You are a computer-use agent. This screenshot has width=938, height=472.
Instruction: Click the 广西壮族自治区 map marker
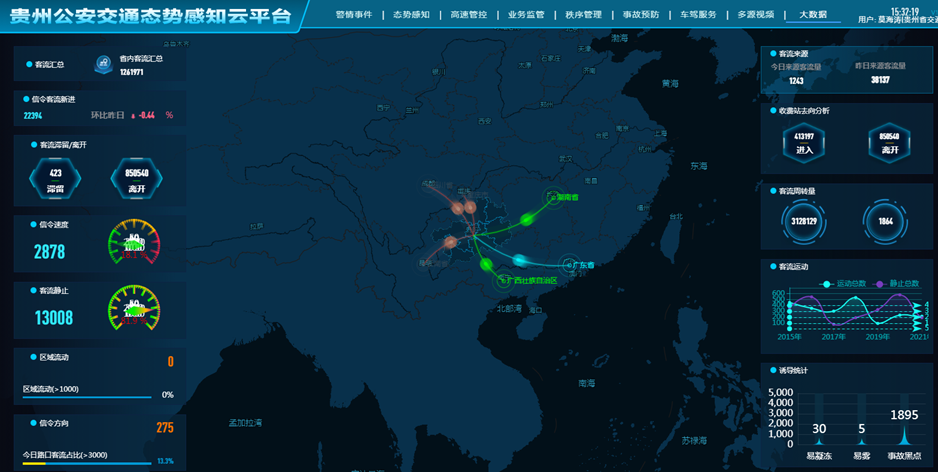(505, 279)
